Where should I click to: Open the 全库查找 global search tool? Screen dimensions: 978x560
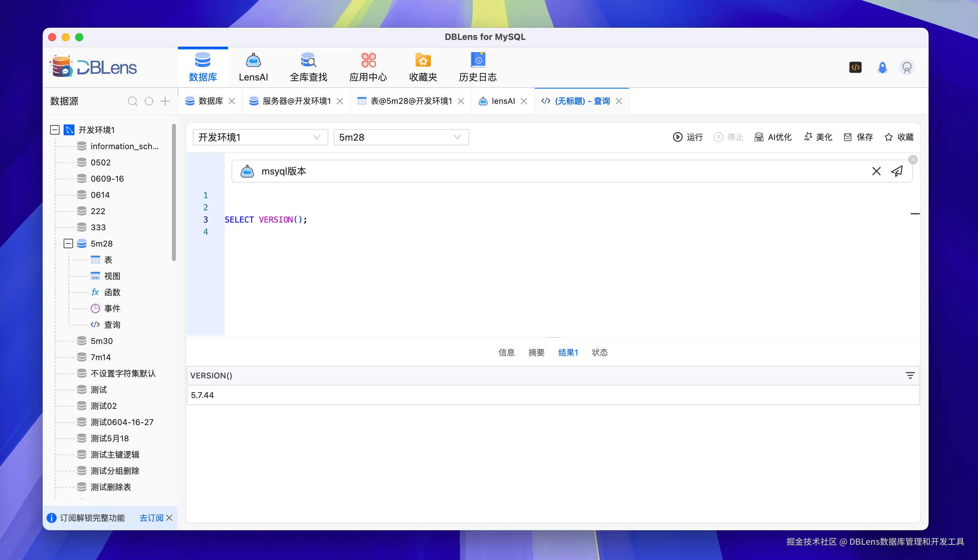(308, 67)
